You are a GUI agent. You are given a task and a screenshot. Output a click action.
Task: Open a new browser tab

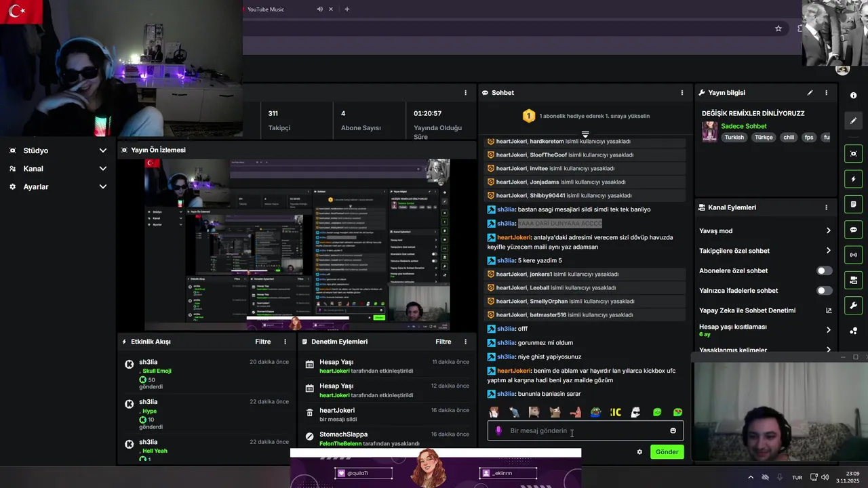point(347,9)
